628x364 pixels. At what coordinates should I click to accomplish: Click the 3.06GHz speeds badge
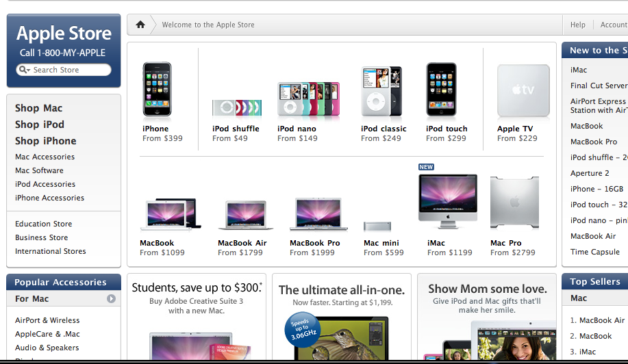tap(303, 329)
